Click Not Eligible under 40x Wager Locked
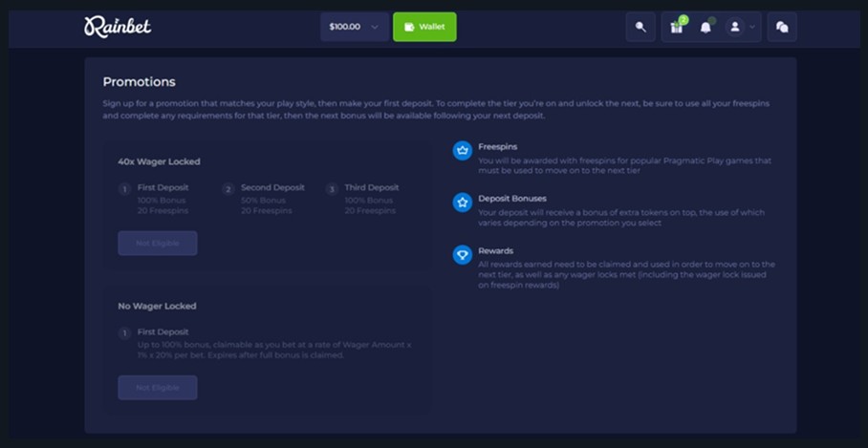The height and width of the screenshot is (448, 868). point(158,244)
